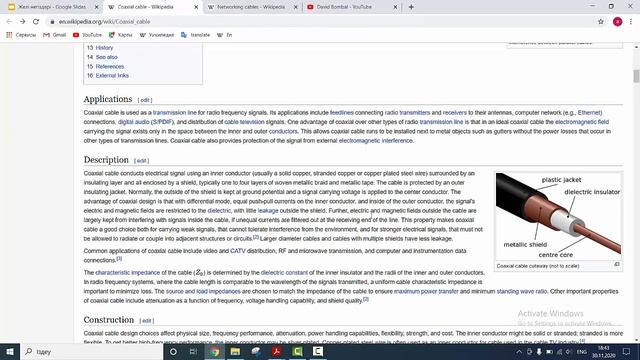
Task: Open characteristic impedance link
Action: [128, 273]
